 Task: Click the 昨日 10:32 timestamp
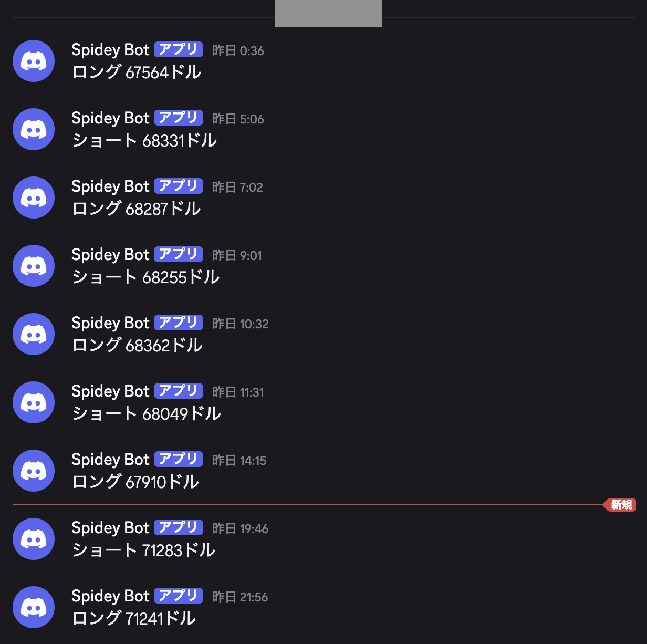point(240,324)
